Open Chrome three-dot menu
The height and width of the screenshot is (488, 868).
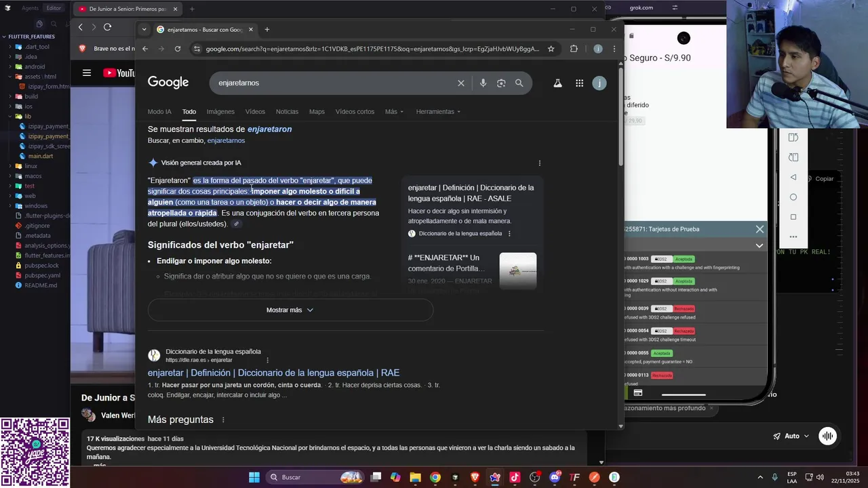click(614, 49)
